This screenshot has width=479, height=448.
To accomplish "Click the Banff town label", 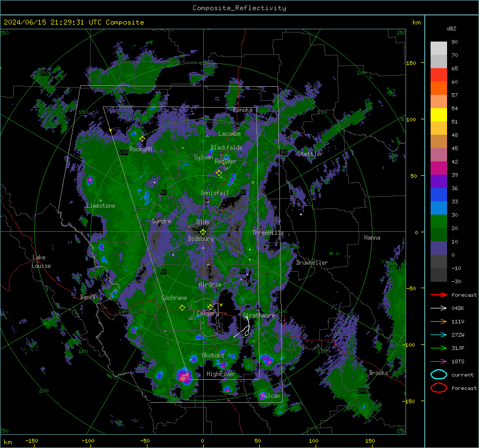I will coord(88,297).
